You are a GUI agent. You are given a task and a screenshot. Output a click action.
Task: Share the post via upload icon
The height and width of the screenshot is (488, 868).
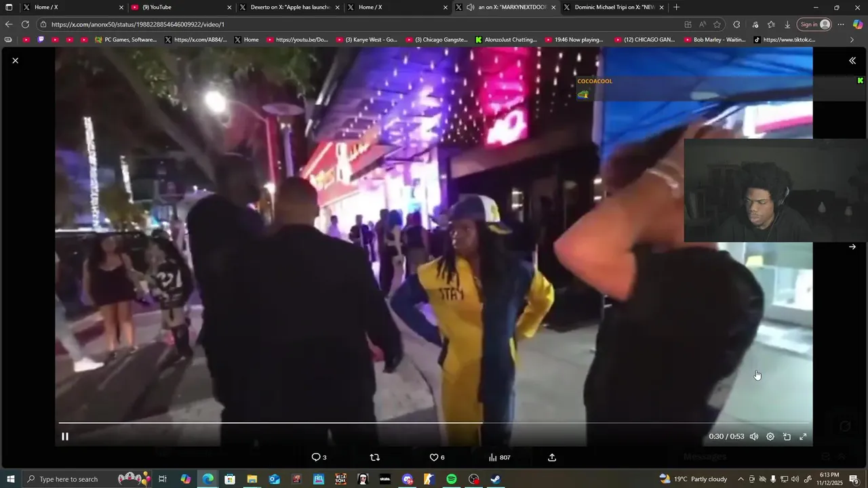click(x=552, y=457)
